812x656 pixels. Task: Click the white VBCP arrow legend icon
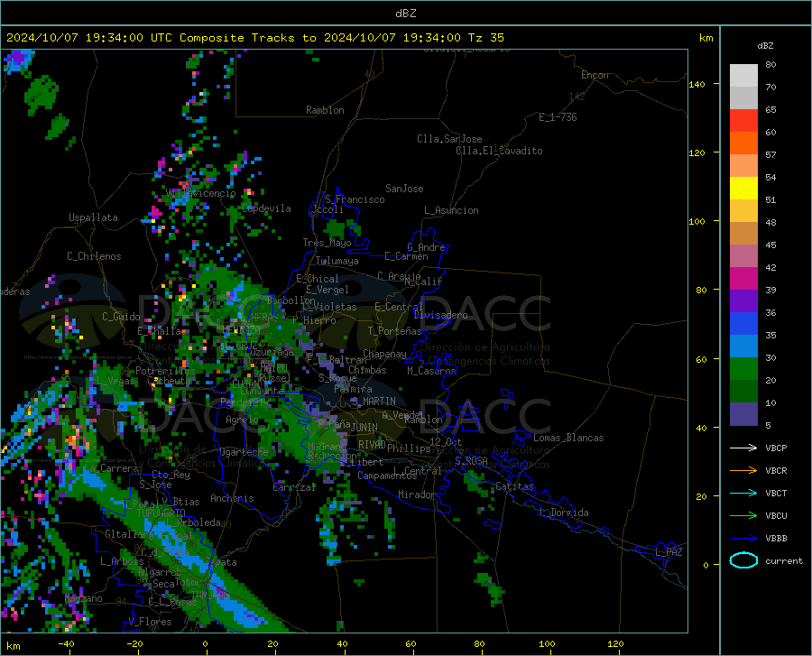click(x=743, y=448)
